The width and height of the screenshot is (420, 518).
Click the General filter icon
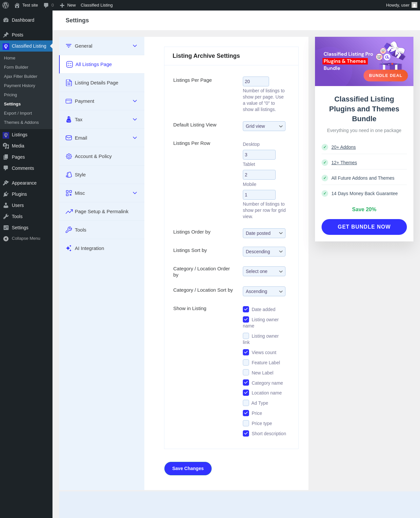coord(69,46)
